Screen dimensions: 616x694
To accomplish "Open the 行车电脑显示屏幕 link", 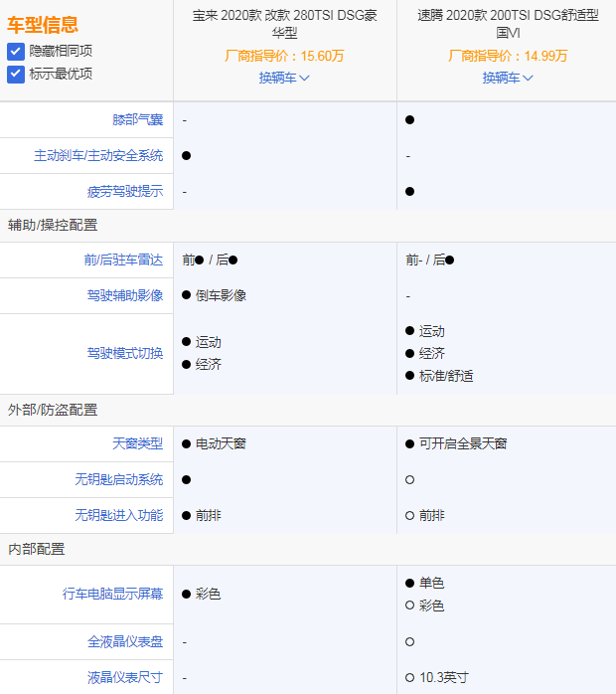I will pyautogui.click(x=112, y=594).
